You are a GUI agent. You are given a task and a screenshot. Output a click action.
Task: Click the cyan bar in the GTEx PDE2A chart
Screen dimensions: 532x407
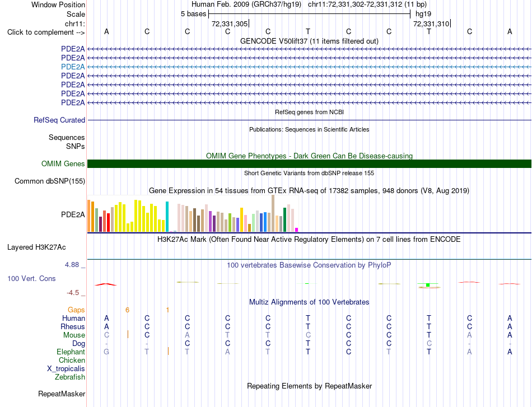[167, 217]
